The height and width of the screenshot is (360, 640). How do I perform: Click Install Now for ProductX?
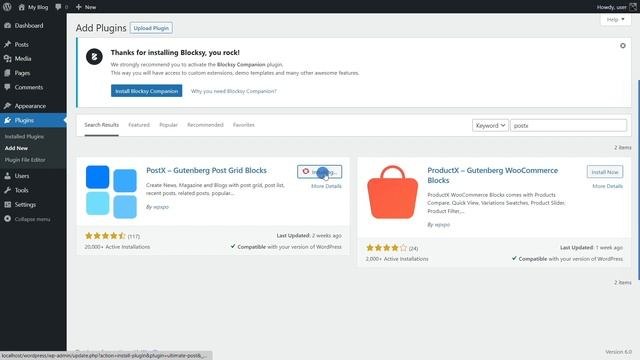click(x=605, y=172)
